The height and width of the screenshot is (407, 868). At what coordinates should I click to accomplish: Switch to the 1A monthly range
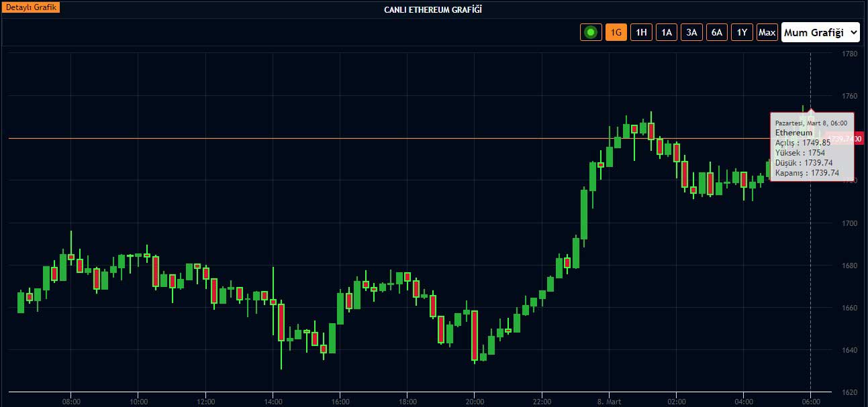[x=666, y=32]
